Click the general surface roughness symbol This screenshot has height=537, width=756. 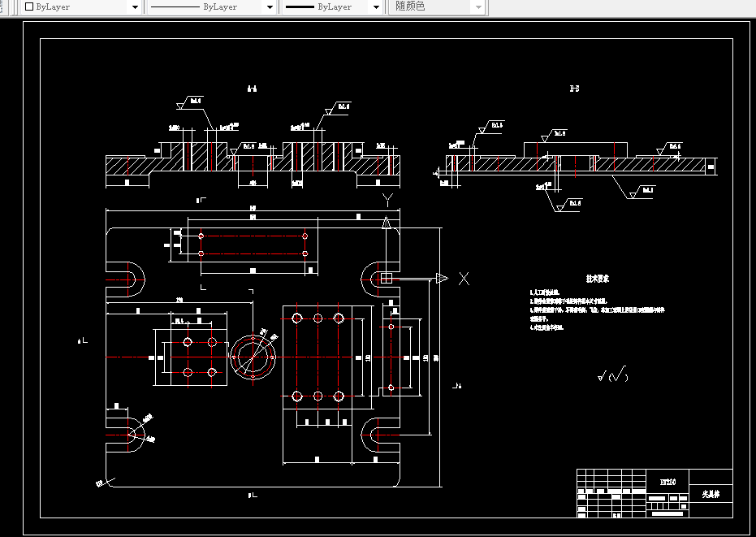[x=613, y=374]
